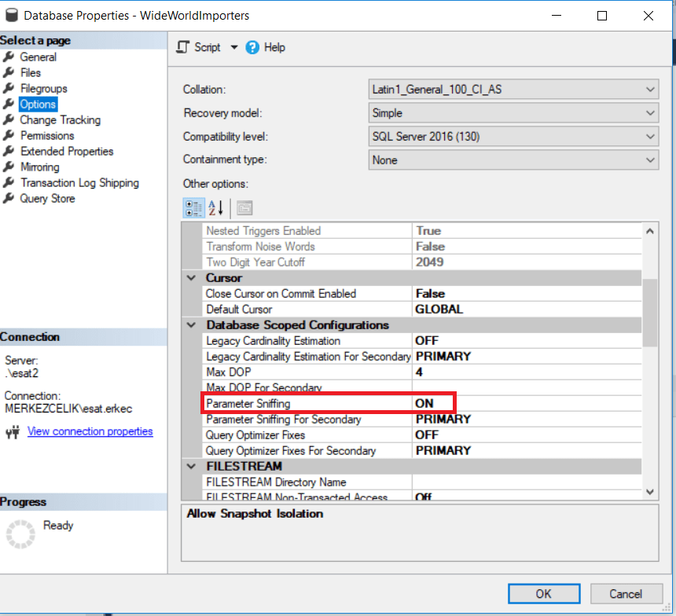Select Close Cursor on Commit Enabled row
Image resolution: width=676 pixels, height=616 pixels.
pyautogui.click(x=421, y=294)
